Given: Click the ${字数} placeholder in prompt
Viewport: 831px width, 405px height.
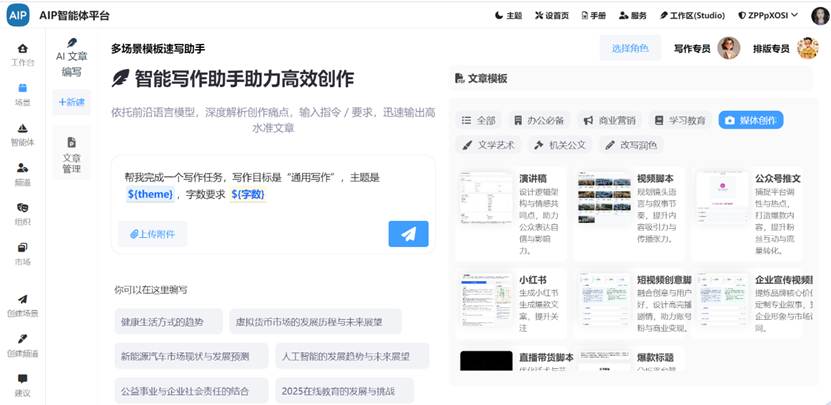Looking at the screenshot, I should tap(248, 195).
